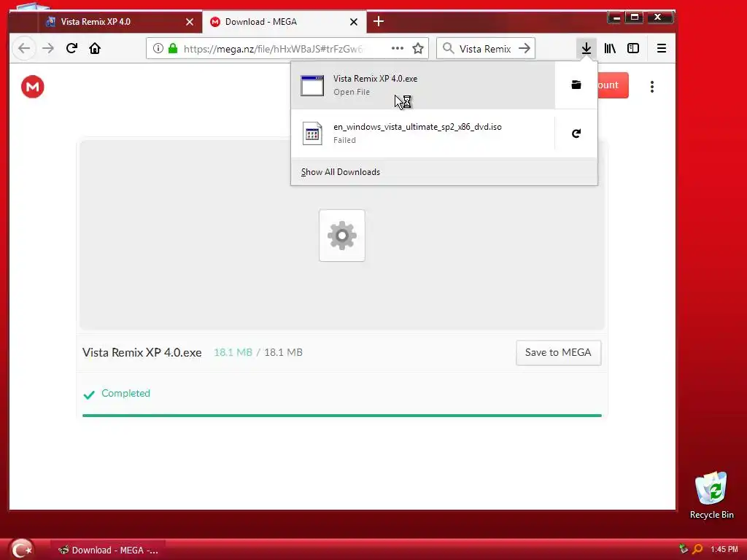Switch to Vista Remix XP 4.0 tab
The height and width of the screenshot is (560, 747).
(120, 22)
